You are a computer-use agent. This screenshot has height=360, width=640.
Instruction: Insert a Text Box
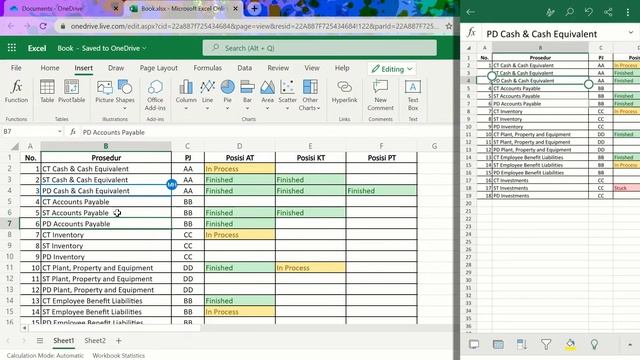(413, 96)
